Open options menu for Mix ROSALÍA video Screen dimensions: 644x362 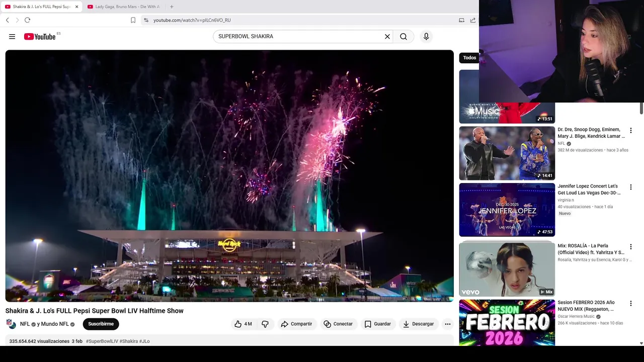pyautogui.click(x=630, y=247)
